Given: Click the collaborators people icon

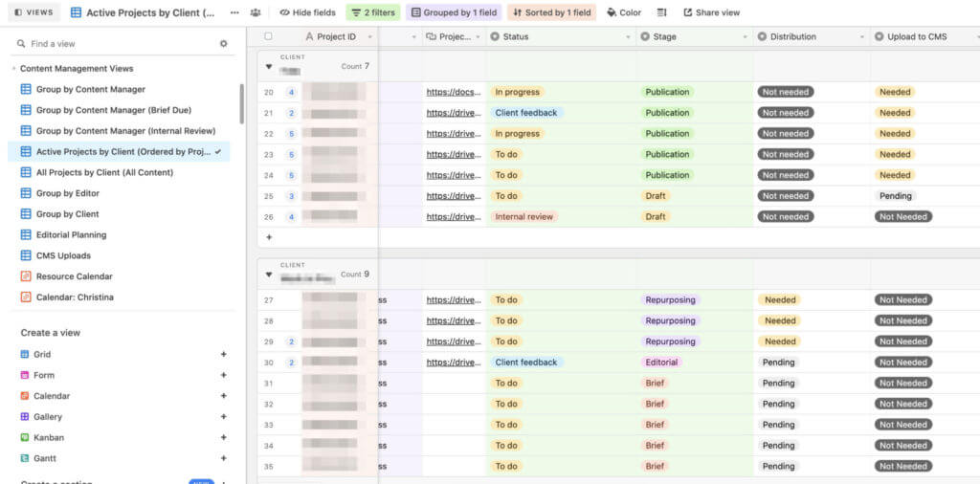Looking at the screenshot, I should [x=256, y=12].
